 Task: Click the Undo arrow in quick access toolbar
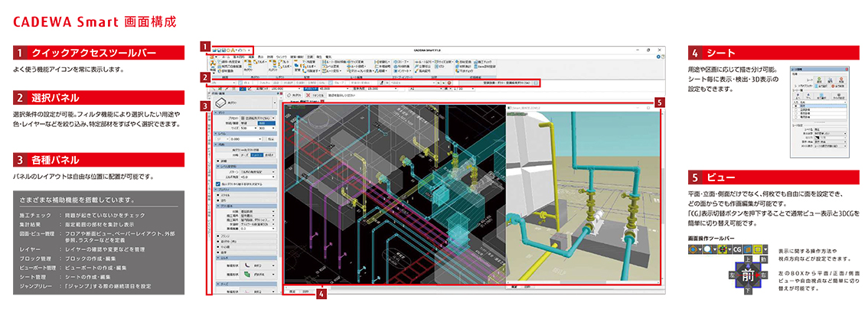point(240,50)
